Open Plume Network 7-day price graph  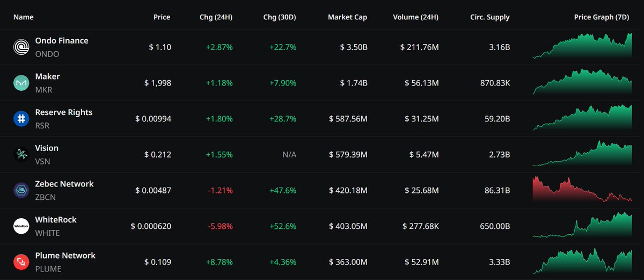coord(582,261)
